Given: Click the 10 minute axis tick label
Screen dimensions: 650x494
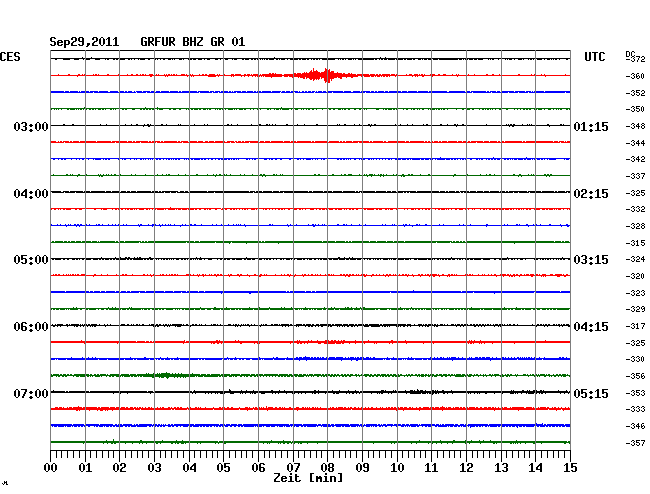Looking at the screenshot, I should 397,467.
